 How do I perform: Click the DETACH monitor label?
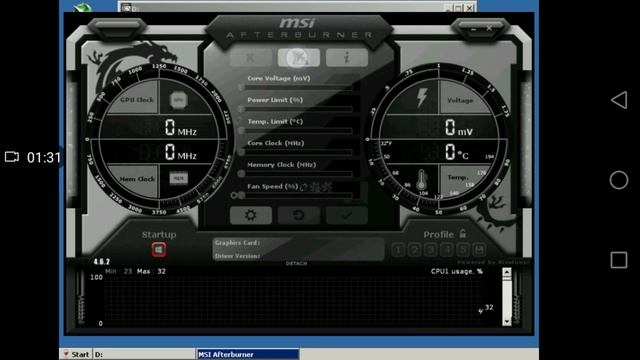296,264
